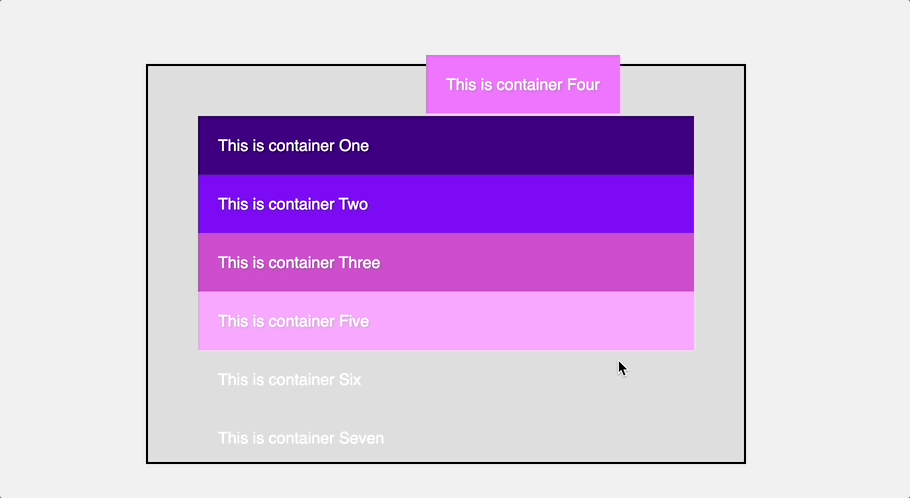Viewport: 910px width, 498px height.
Task: Click the "This is container Two" label
Action: pos(293,204)
